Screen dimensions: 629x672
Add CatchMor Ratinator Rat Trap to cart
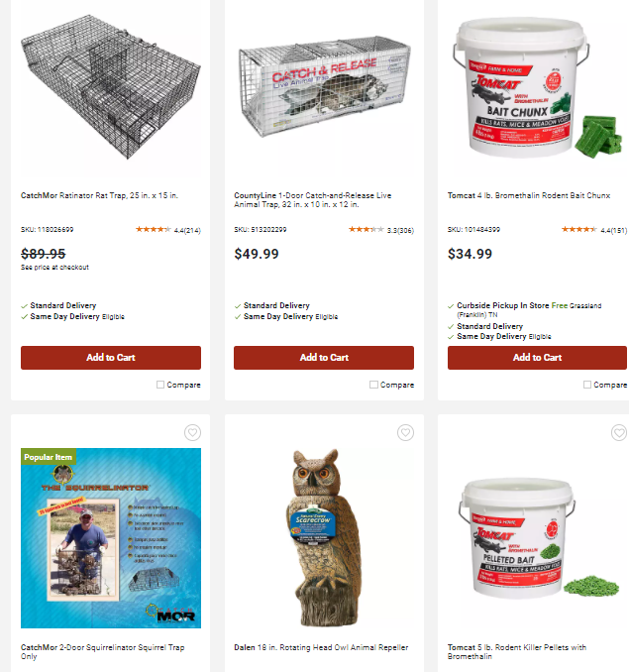tap(111, 358)
